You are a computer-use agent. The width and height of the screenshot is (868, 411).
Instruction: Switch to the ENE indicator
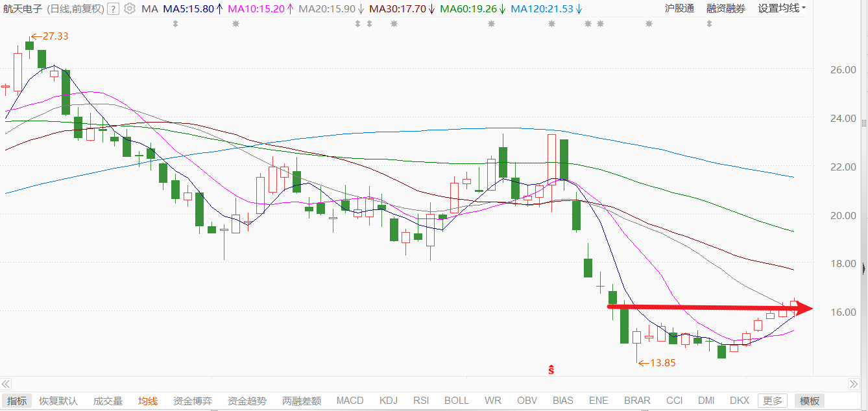click(598, 401)
